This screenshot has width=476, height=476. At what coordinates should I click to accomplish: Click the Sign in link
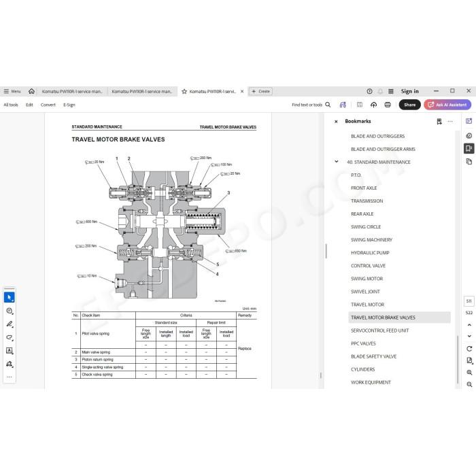pyautogui.click(x=409, y=91)
